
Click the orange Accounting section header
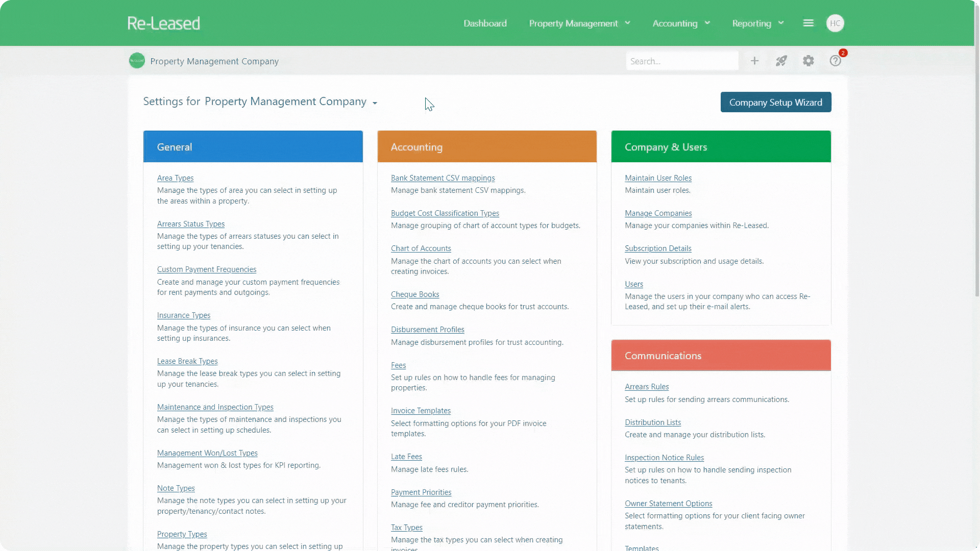487,146
